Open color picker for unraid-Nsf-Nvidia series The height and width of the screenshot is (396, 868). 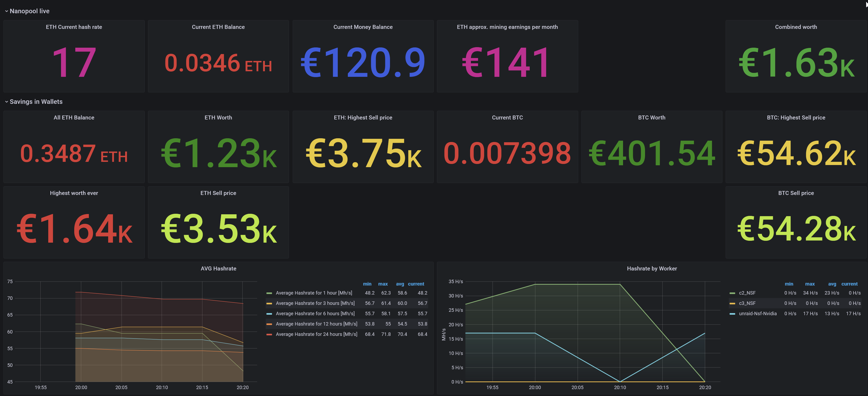[732, 314]
